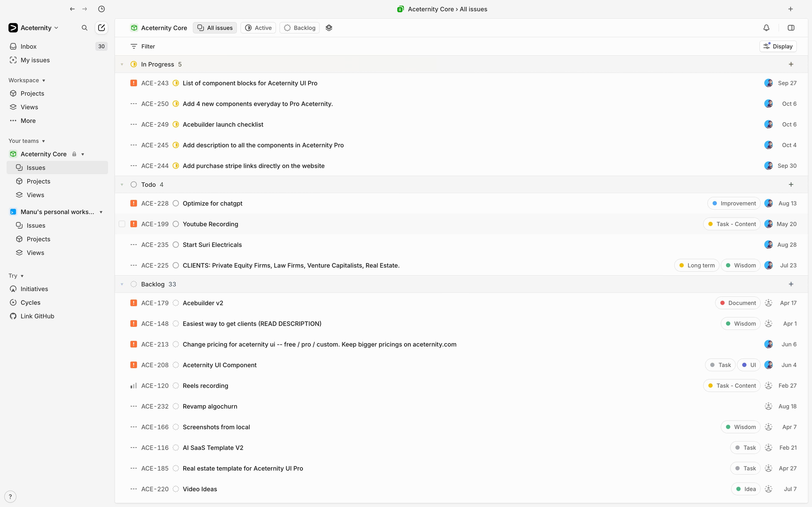Click the Link GitHub icon
The height and width of the screenshot is (507, 812).
[13, 316]
